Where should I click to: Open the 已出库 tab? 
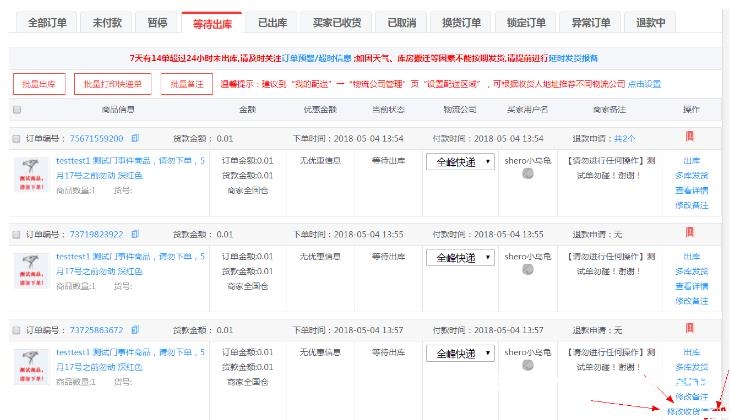pos(274,23)
